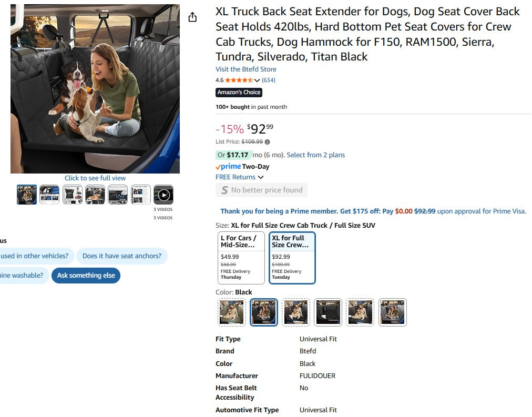Click the Prime checkmark icon
The image size is (532, 417).
218,166
